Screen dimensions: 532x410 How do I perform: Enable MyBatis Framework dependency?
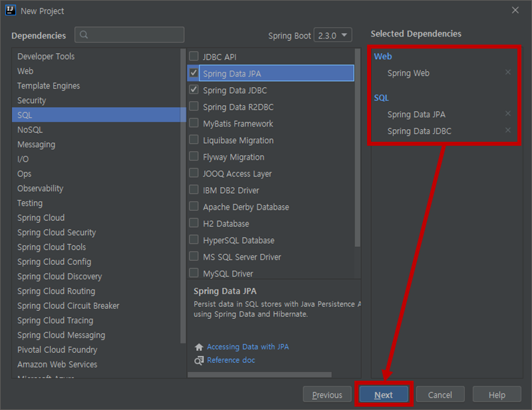pos(194,122)
